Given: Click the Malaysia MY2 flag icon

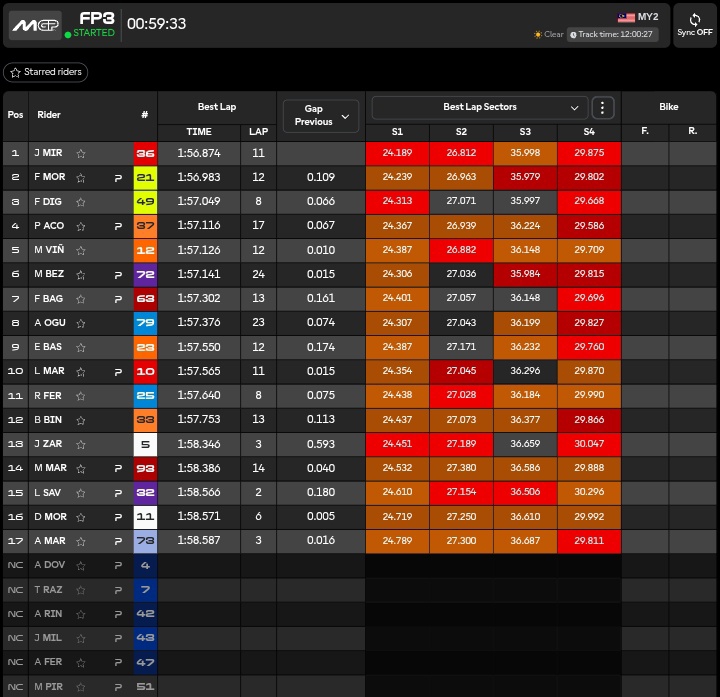Looking at the screenshot, I should pos(627,17).
